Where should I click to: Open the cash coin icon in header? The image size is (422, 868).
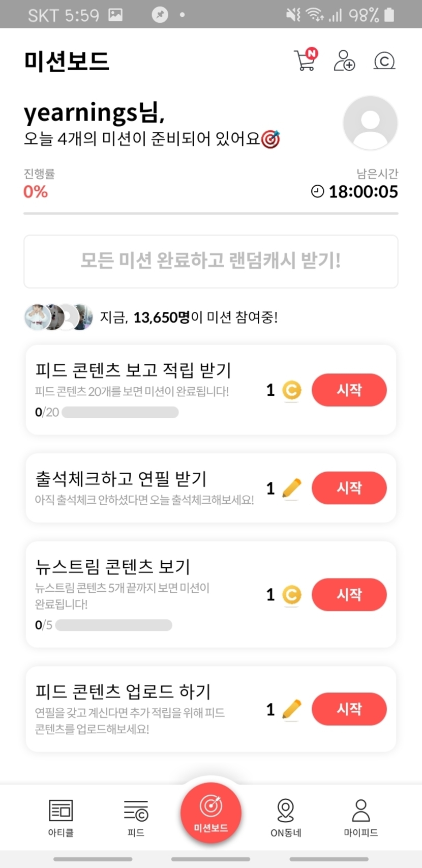384,61
